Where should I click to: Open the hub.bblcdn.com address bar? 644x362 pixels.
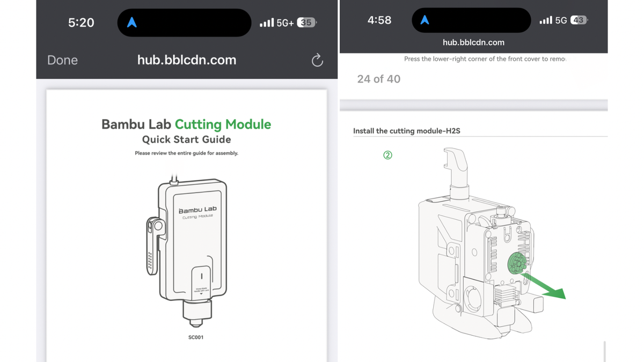coord(186,60)
